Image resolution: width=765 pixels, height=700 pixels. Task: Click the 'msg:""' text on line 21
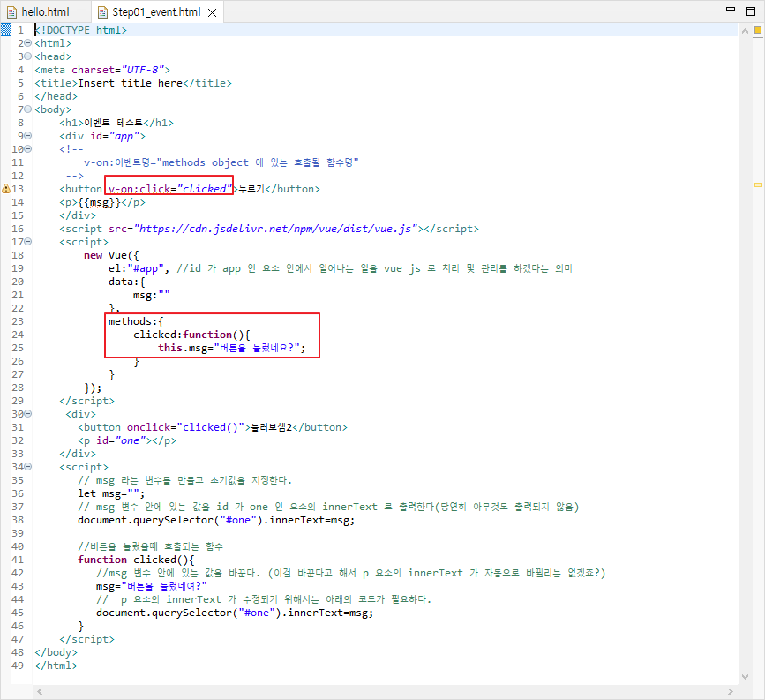pos(152,295)
